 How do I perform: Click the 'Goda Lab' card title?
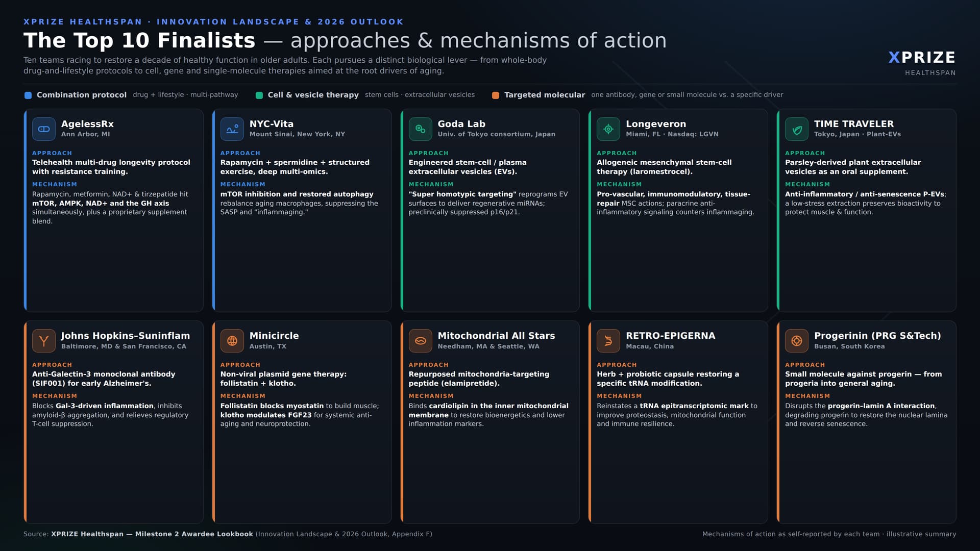coord(461,124)
